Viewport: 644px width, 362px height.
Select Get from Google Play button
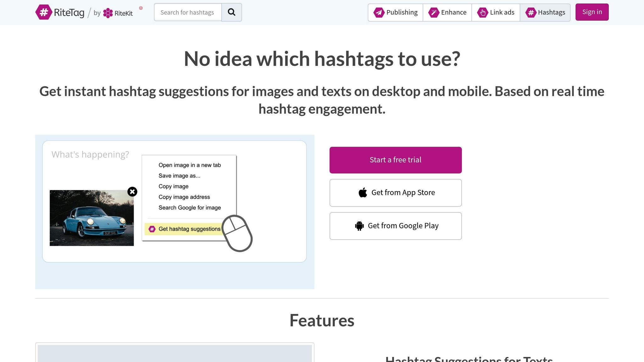[x=395, y=226]
